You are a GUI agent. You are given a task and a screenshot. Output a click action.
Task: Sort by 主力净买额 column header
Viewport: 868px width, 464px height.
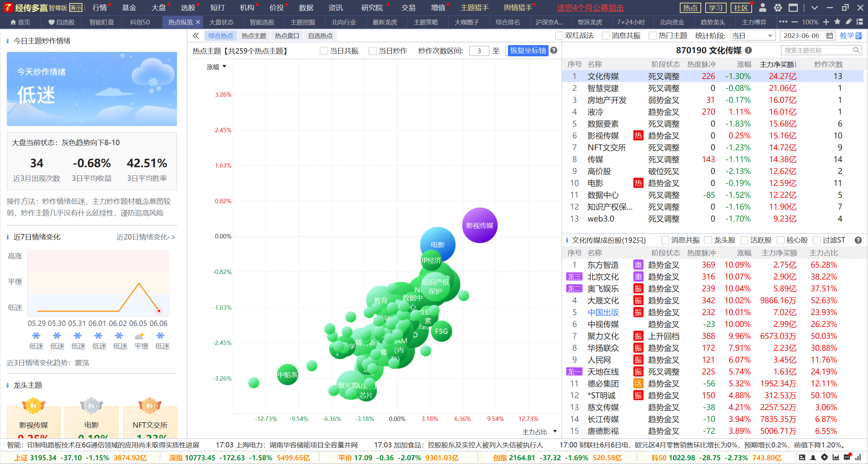click(778, 64)
